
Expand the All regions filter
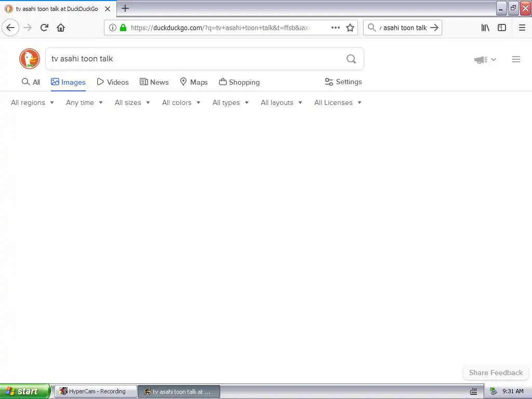[33, 102]
